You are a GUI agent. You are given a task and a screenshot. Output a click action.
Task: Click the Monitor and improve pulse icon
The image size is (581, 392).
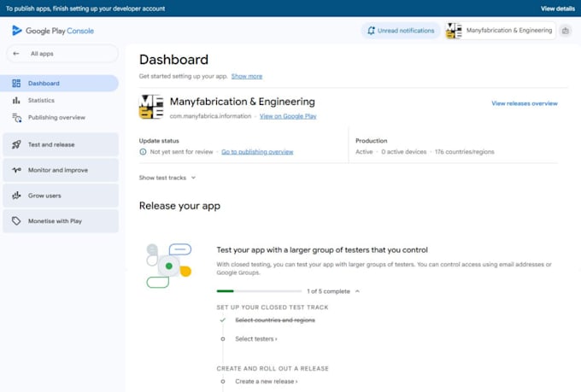(16, 170)
